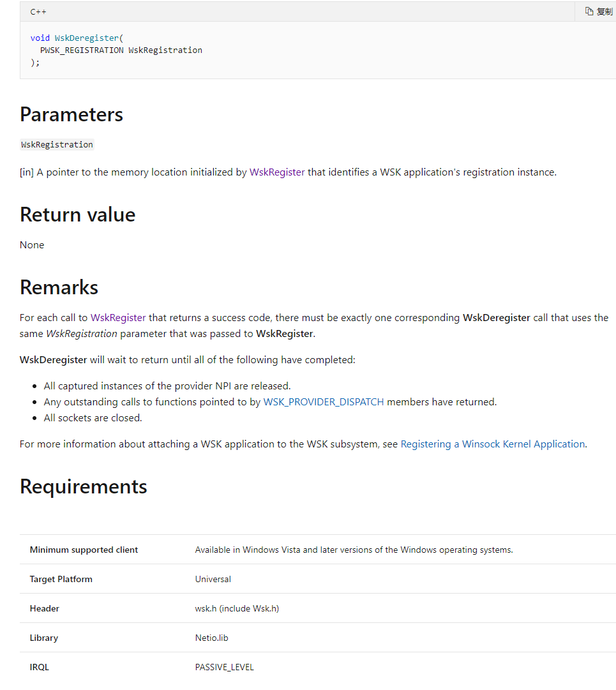This screenshot has width=616, height=690.
Task: Open Registering a Winsock Kernel Application link
Action: pos(492,444)
